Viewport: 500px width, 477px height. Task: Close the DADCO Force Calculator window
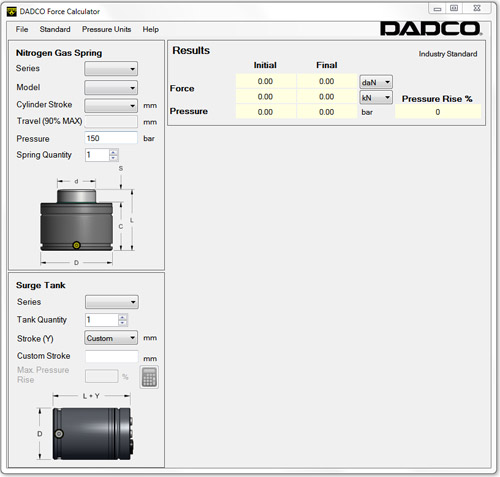tap(477, 9)
